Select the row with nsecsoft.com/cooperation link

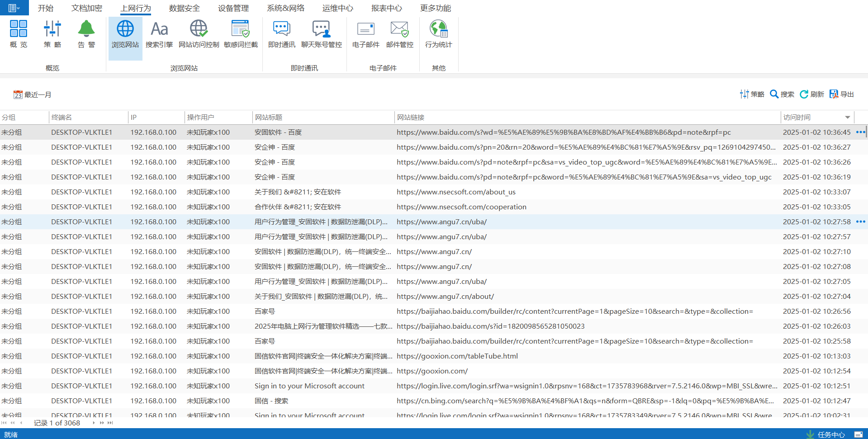click(x=461, y=207)
